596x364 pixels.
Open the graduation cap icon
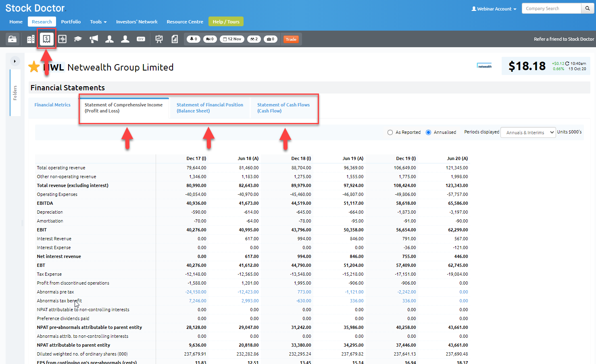pos(78,39)
